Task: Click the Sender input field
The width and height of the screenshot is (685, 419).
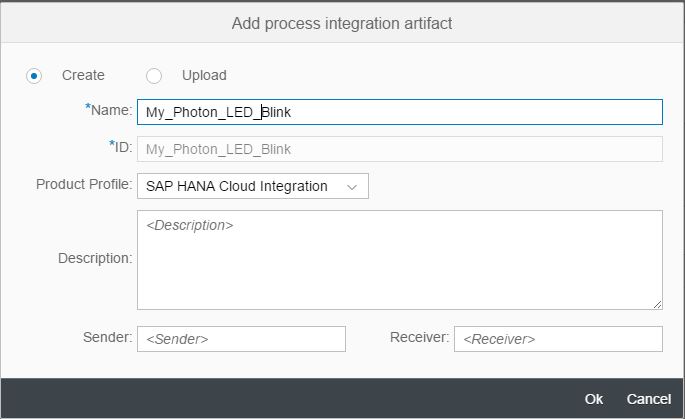Action: click(x=241, y=339)
